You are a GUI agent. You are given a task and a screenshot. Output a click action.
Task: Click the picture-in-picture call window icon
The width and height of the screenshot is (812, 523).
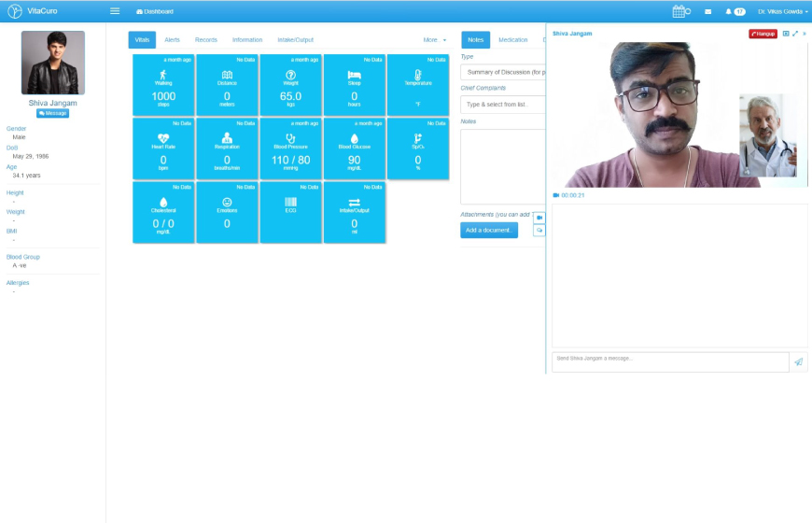pyautogui.click(x=786, y=34)
